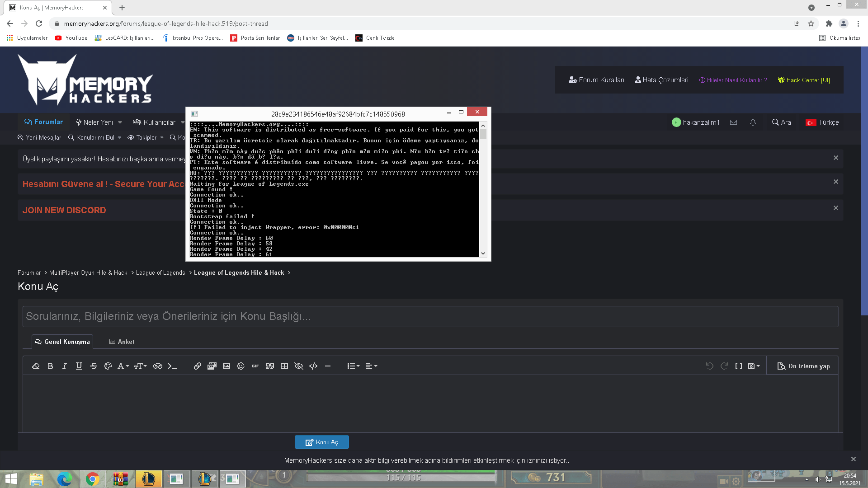Image resolution: width=868 pixels, height=488 pixels.
Task: Open Microsoft Edge from taskbar
Action: (65, 479)
